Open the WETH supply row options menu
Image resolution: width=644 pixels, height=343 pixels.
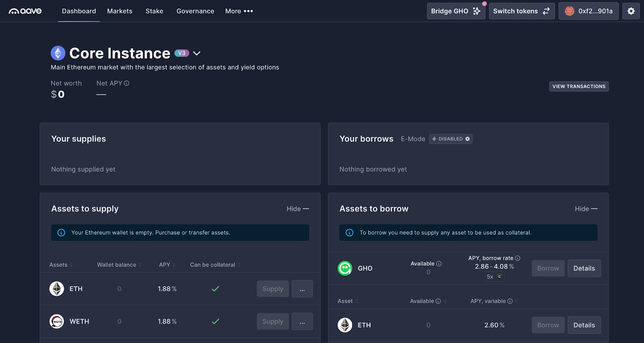(302, 321)
